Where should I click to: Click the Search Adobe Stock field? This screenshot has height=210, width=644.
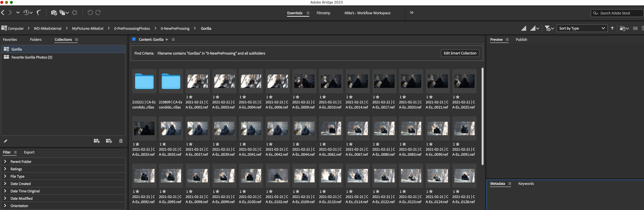617,13
